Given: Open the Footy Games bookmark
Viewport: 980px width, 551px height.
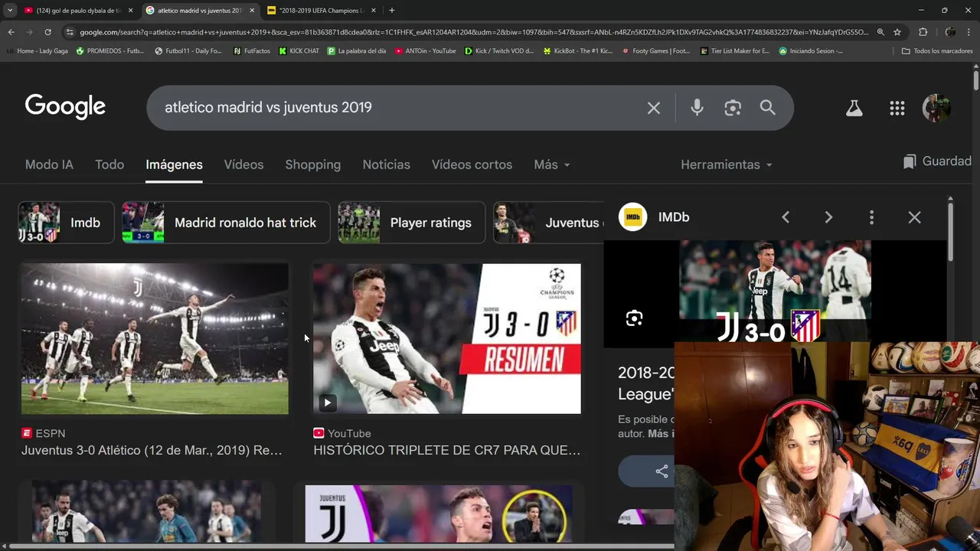Looking at the screenshot, I should tap(656, 51).
